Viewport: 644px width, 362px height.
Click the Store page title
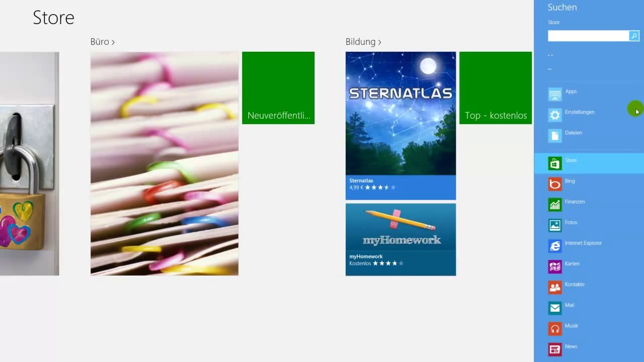53,18
